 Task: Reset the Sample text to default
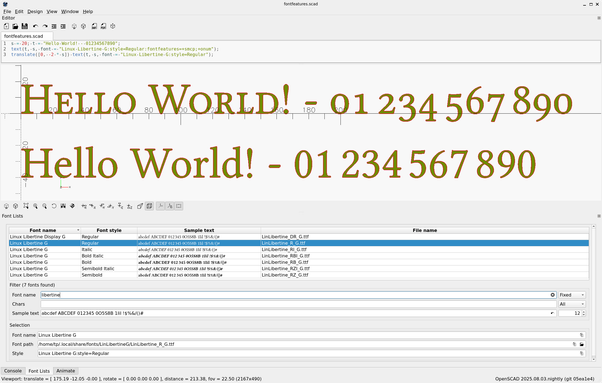[x=552, y=313]
